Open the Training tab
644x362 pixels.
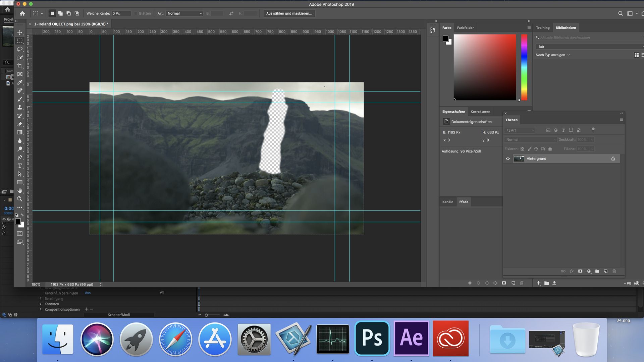click(542, 27)
